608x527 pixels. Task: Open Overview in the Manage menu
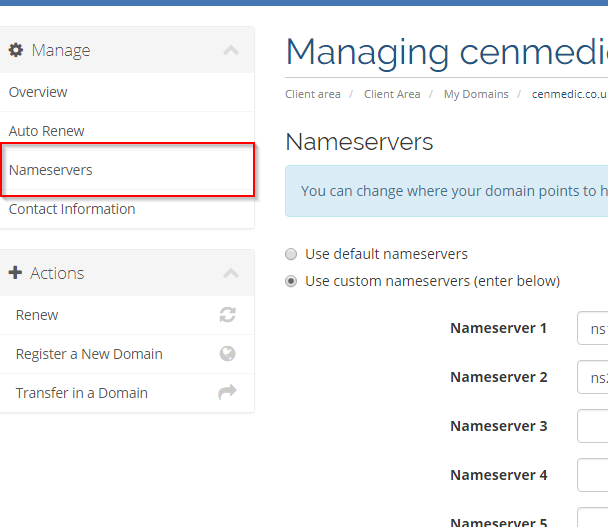click(x=127, y=92)
